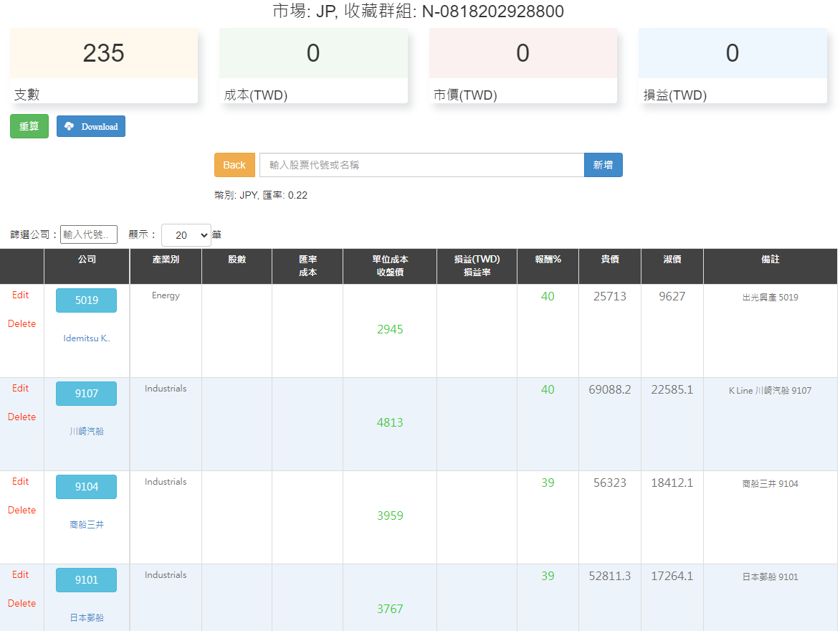
Task: Click the orange Back button
Action: [234, 165]
